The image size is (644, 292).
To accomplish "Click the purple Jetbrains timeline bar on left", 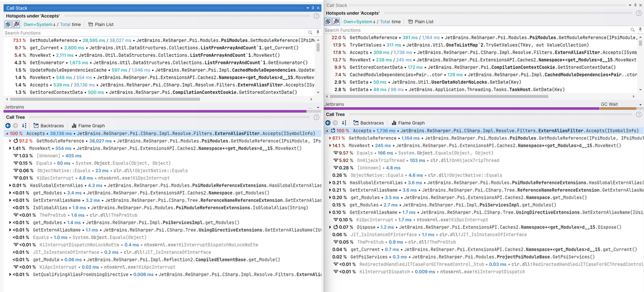I will pos(155,112).
